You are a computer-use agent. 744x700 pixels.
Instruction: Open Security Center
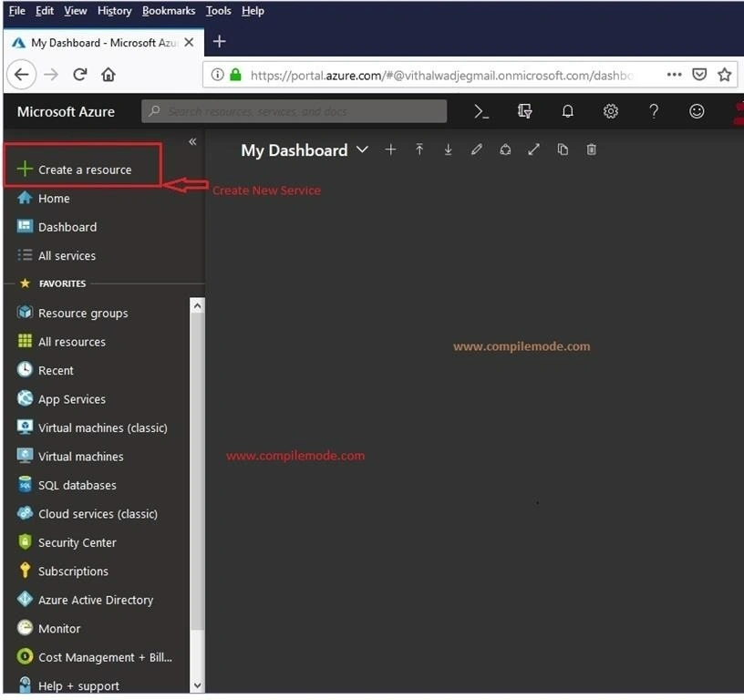67,542
